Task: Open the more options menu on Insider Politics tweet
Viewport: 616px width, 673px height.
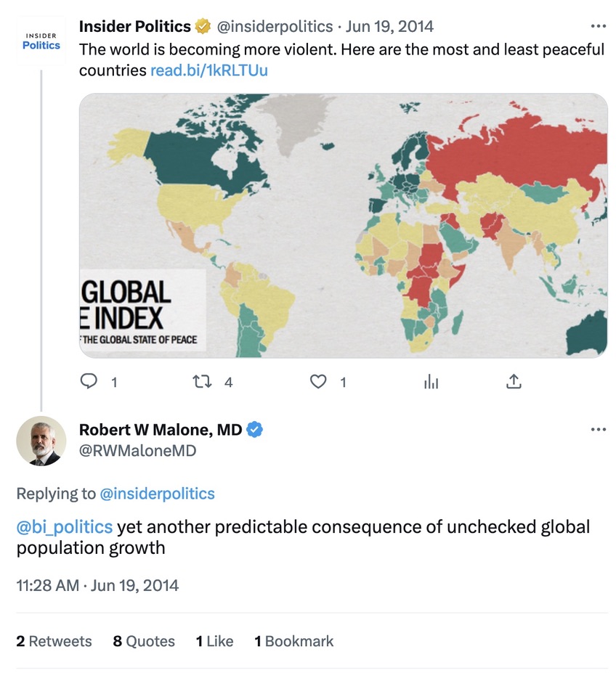Action: pos(598,27)
